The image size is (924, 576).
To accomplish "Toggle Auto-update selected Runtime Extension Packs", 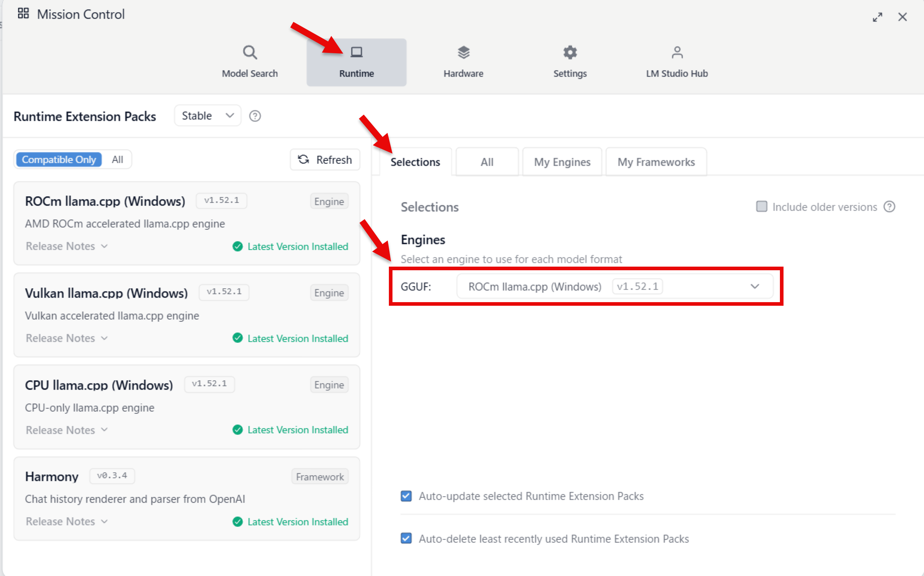I will click(x=406, y=496).
